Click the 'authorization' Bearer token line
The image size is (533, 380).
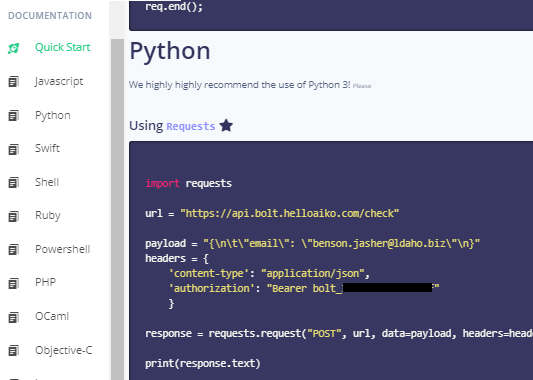click(304, 288)
